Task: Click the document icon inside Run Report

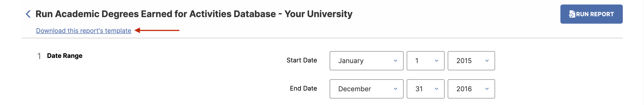Action: 572,14
